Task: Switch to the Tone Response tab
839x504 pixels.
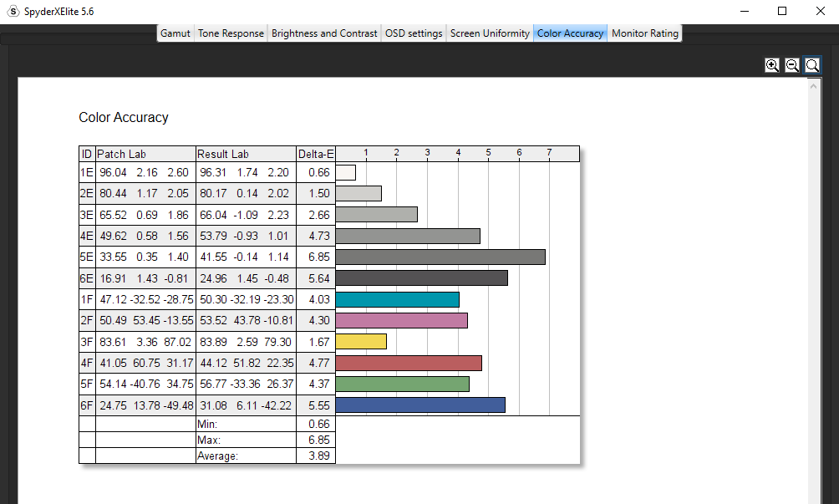Action: click(231, 33)
